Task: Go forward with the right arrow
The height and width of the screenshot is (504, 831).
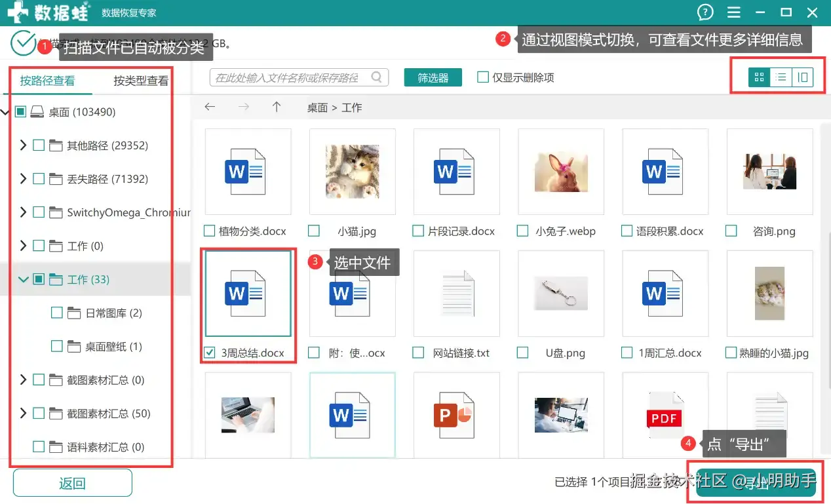Action: pos(244,107)
